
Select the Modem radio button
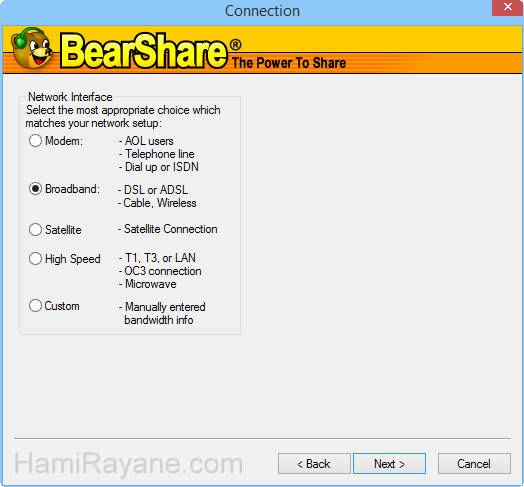(35, 141)
